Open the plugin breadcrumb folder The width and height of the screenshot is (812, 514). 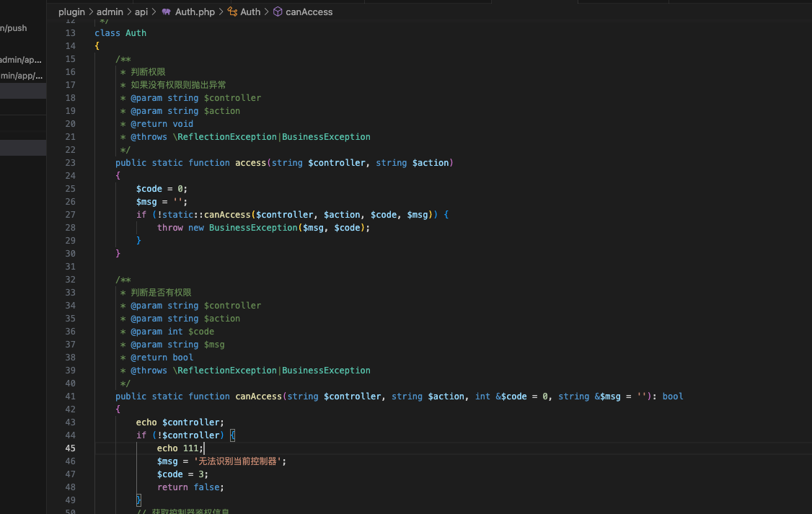click(71, 12)
